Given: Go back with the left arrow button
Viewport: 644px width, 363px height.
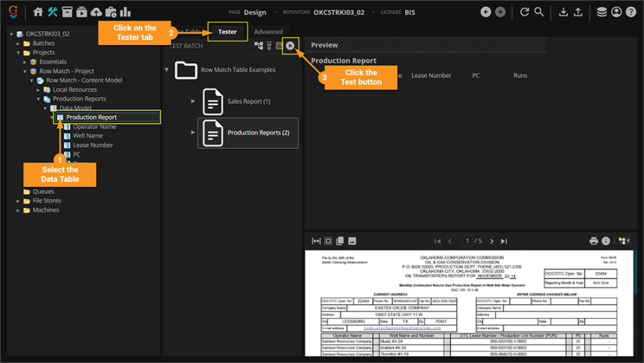Looking at the screenshot, I should [486, 12].
